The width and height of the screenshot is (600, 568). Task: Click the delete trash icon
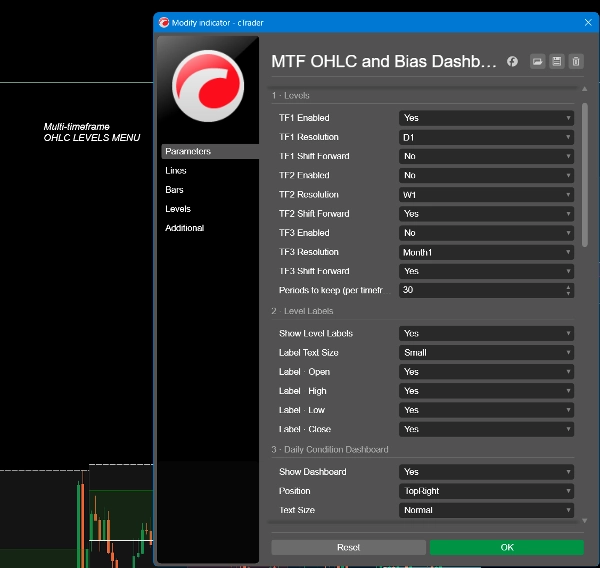click(x=576, y=61)
